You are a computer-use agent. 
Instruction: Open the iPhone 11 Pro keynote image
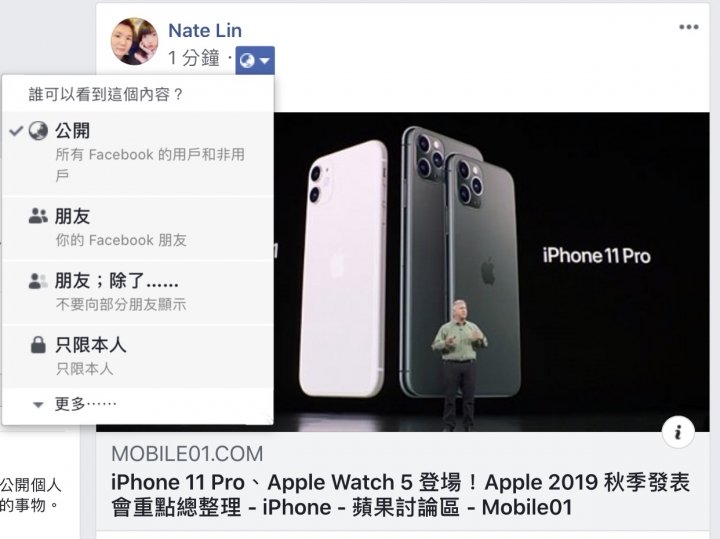tap(491, 272)
